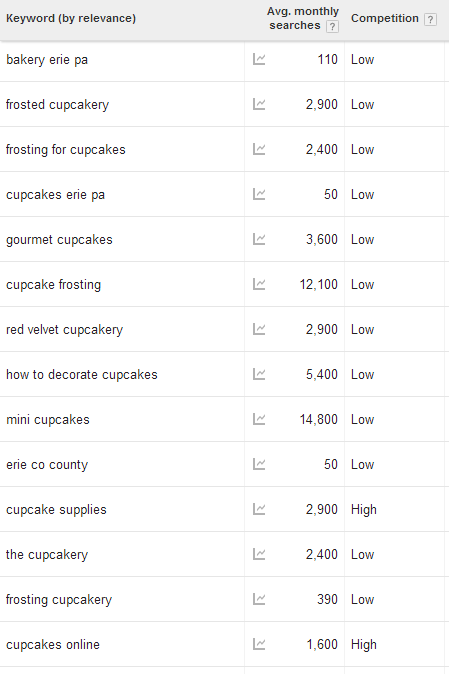The width and height of the screenshot is (449, 674).
Task: Sort by the Competition column header
Action: [x=385, y=18]
